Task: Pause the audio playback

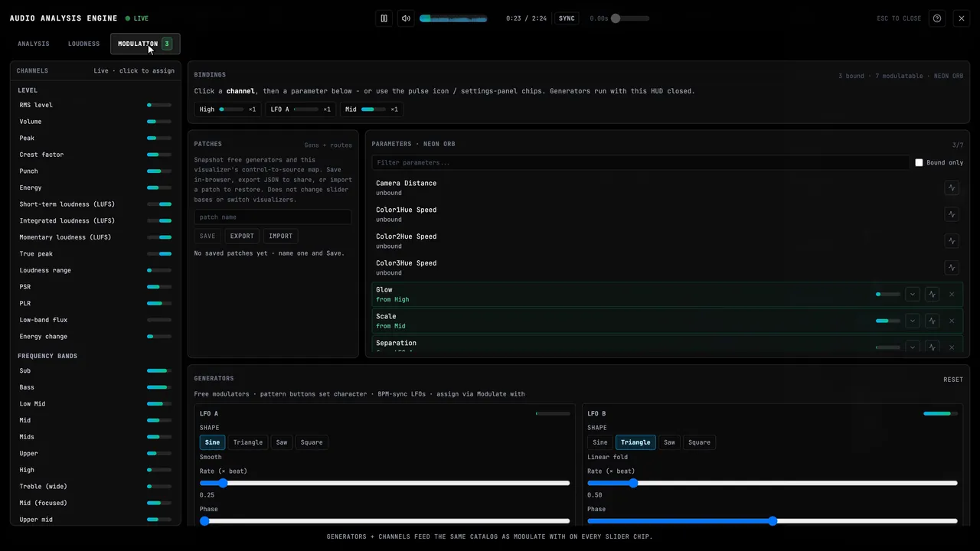Action: [x=384, y=18]
